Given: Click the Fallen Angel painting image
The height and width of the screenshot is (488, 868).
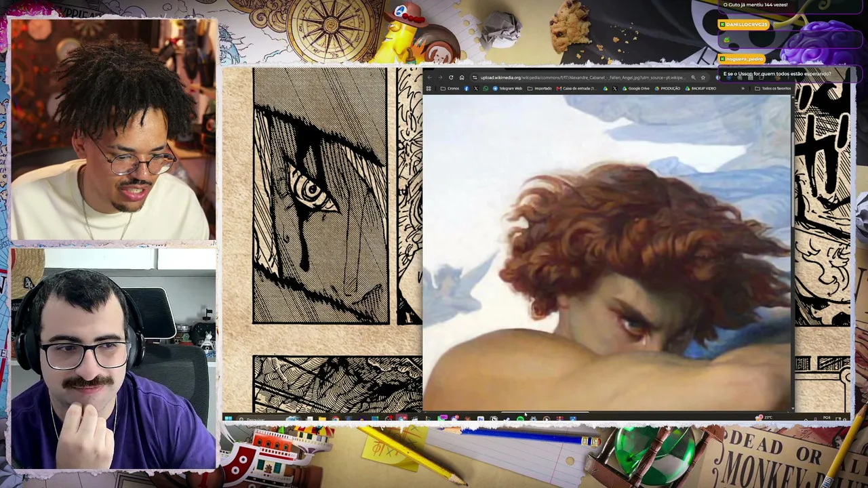Looking at the screenshot, I should coord(607,252).
